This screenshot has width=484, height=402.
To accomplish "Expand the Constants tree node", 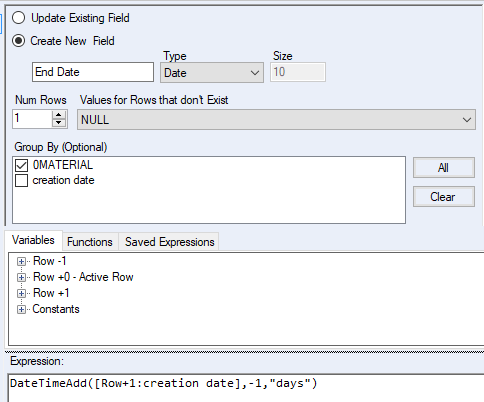I will coord(21,309).
